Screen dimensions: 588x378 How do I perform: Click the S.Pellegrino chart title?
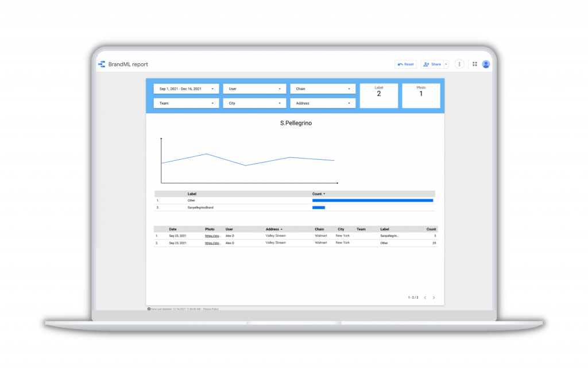coord(296,123)
